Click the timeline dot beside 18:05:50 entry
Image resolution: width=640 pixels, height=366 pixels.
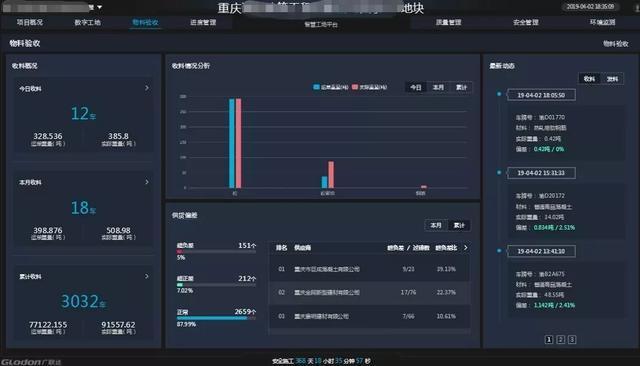tap(499, 94)
